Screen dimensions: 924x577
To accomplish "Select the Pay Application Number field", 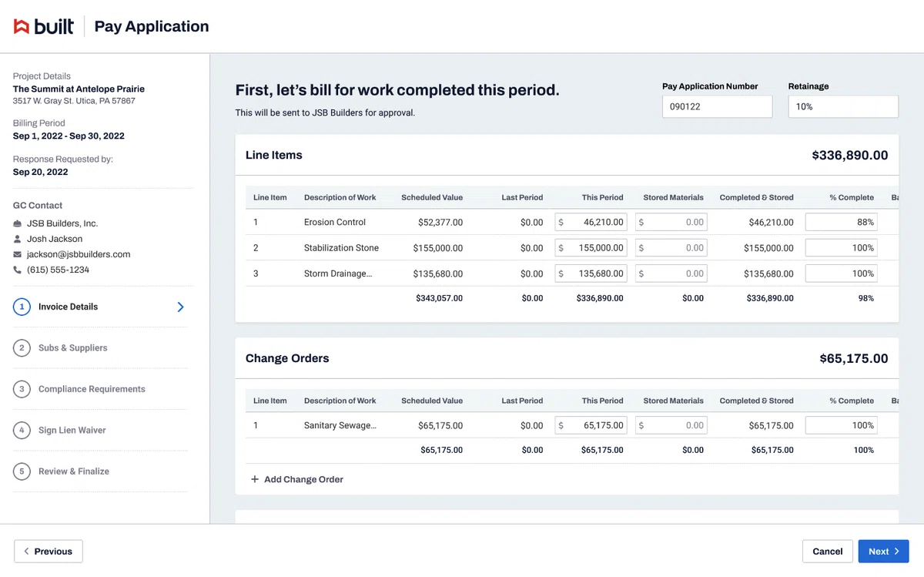I will pos(717,107).
